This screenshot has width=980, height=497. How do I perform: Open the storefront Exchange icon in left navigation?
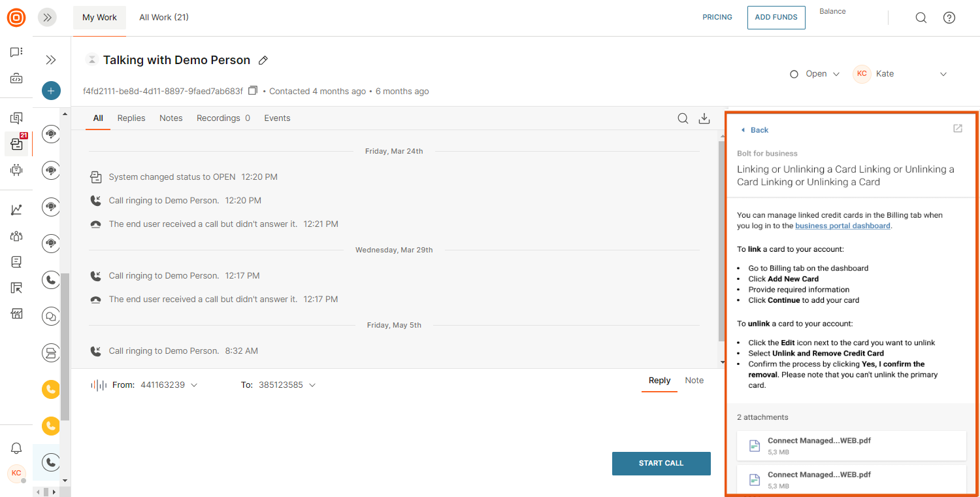tap(16, 314)
